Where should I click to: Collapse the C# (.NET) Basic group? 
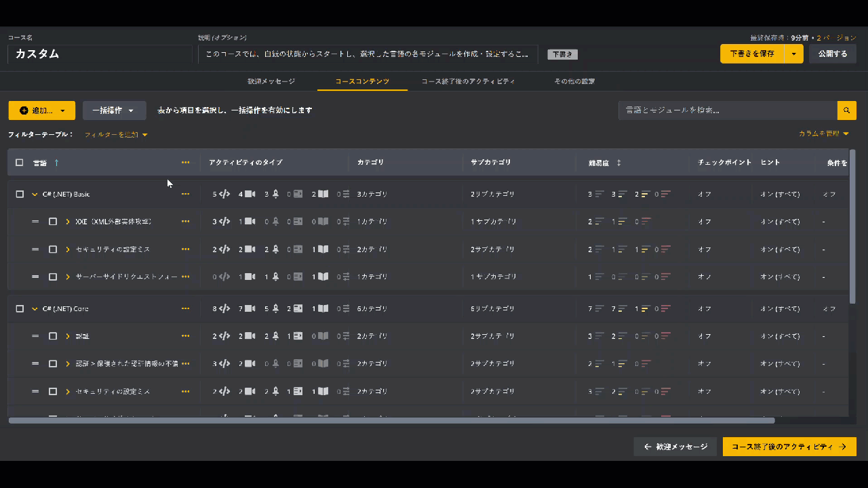click(x=35, y=195)
